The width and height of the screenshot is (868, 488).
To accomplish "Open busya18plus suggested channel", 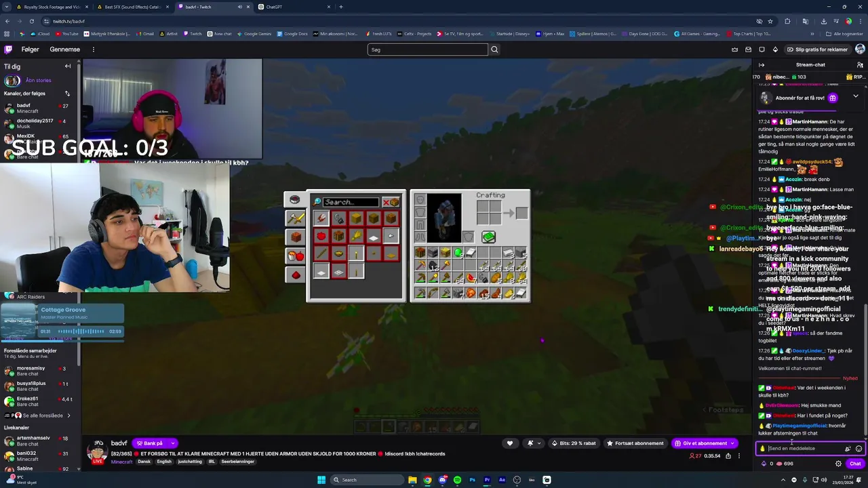I will coord(38,386).
